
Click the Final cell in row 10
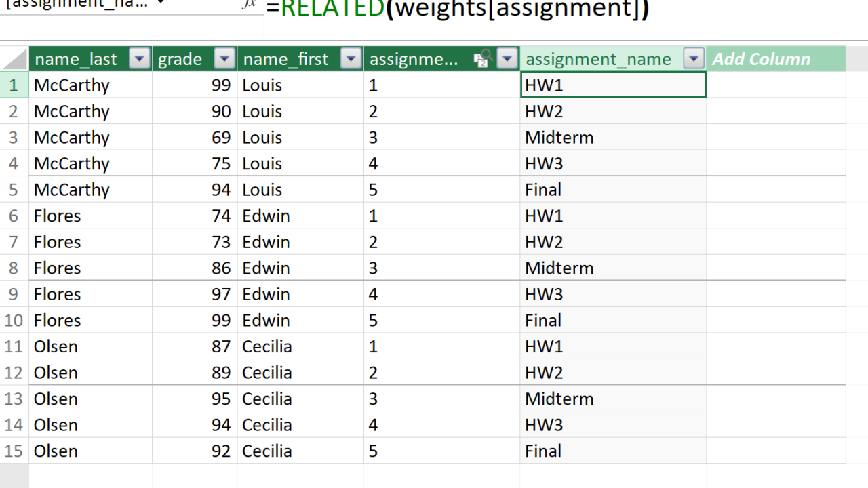pyautogui.click(x=613, y=320)
